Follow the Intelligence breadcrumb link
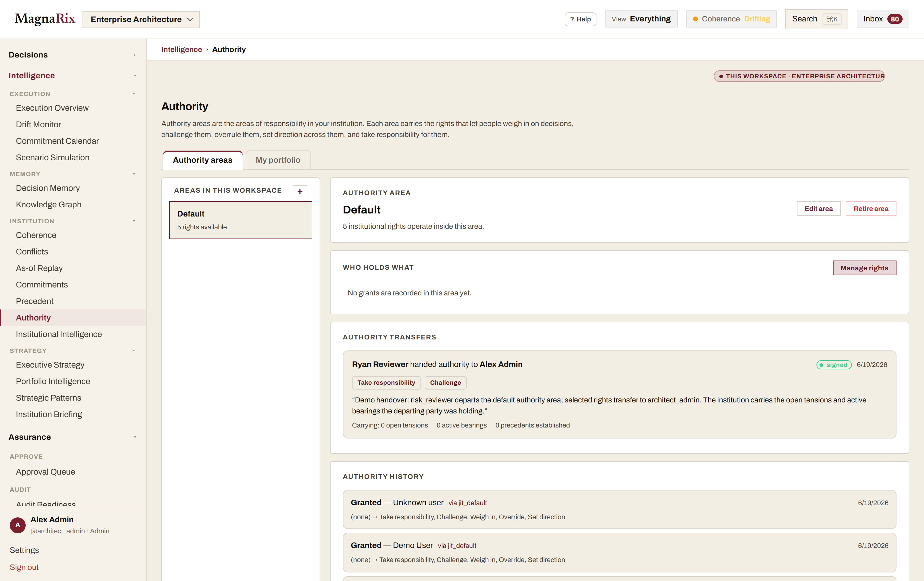924x581 pixels. coord(182,50)
